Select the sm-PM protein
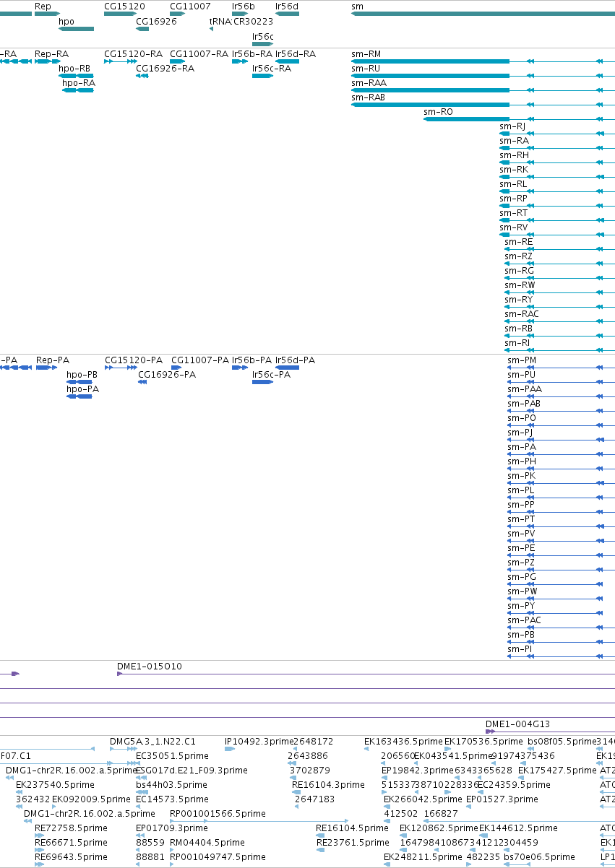Image resolution: width=615 pixels, height=868 pixels. [561, 368]
